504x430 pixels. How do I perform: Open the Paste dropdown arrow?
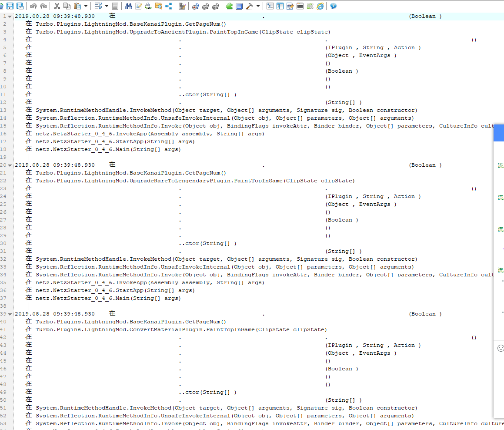coord(86,6)
